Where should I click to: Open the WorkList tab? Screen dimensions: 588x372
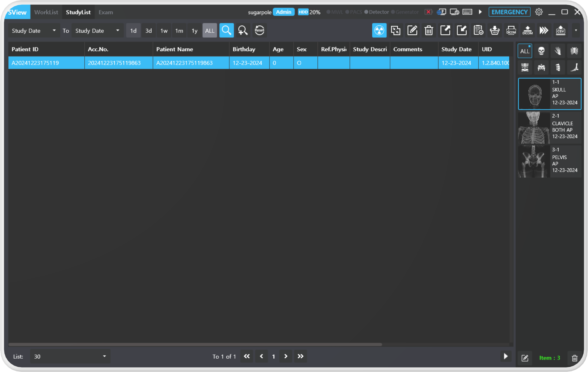point(46,12)
